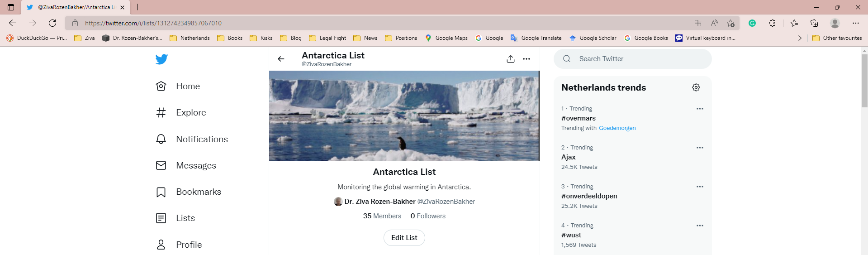
Task: Expand the Other favourites folder
Action: (x=837, y=38)
